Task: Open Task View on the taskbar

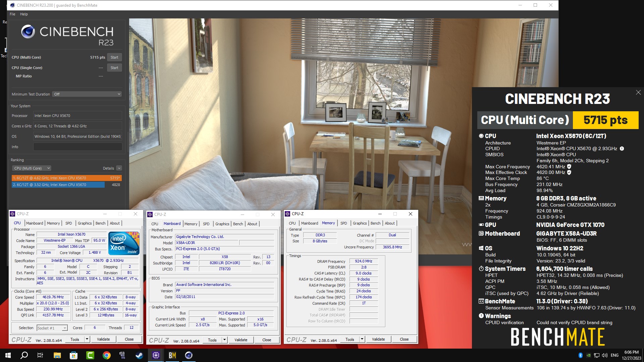Action: [x=40, y=355]
